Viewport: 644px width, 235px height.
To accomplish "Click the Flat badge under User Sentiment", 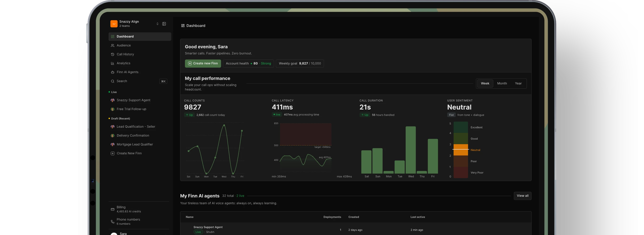I will (x=451, y=115).
